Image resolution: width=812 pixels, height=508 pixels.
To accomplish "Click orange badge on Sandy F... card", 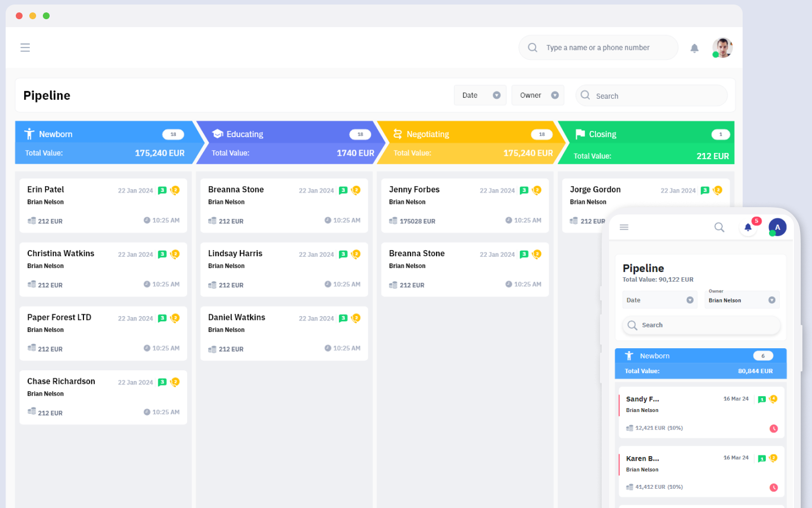I will [x=773, y=398].
